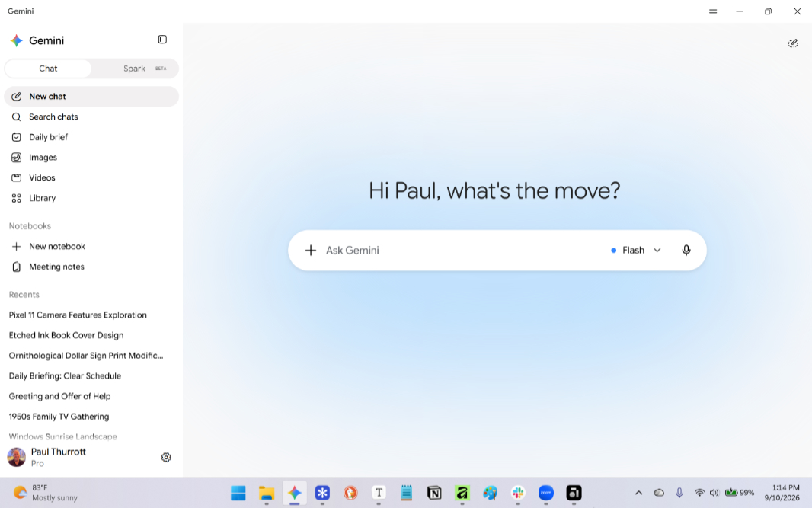Open Search chats
The width and height of the screenshot is (812, 508).
91,117
